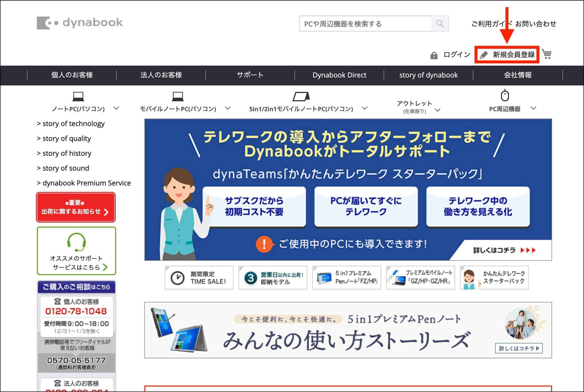The image size is (584, 392).
Task: Click the 0120-78-1048 phone number
Action: click(x=76, y=311)
